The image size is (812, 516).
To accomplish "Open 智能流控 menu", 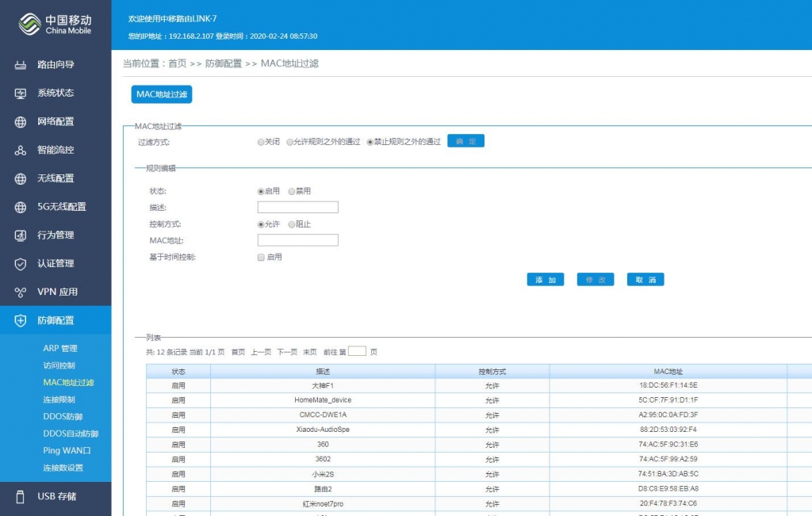I will (x=56, y=150).
